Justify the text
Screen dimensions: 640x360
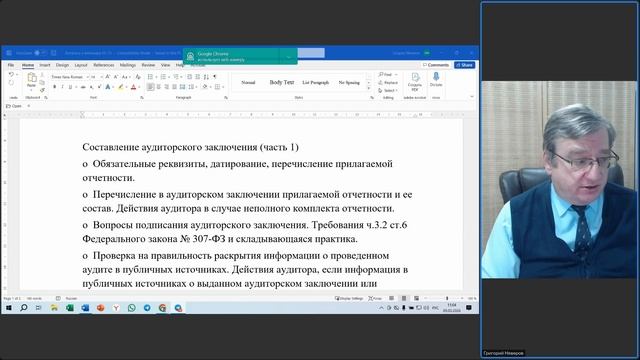point(174,87)
